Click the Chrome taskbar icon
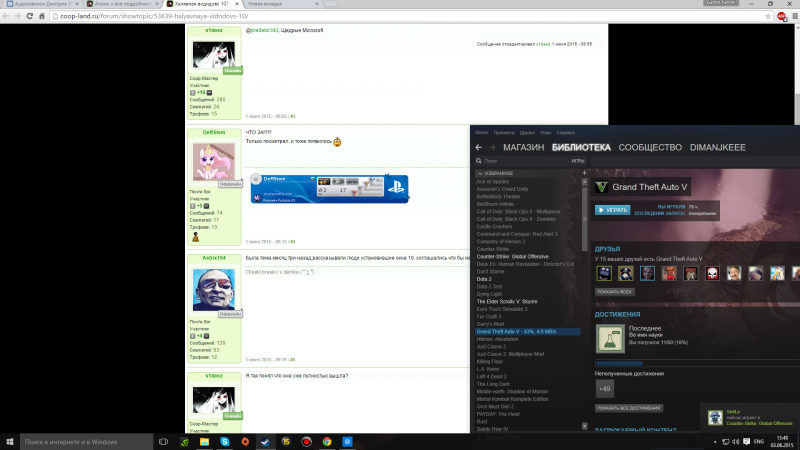This screenshot has height=450, width=800. point(327,442)
